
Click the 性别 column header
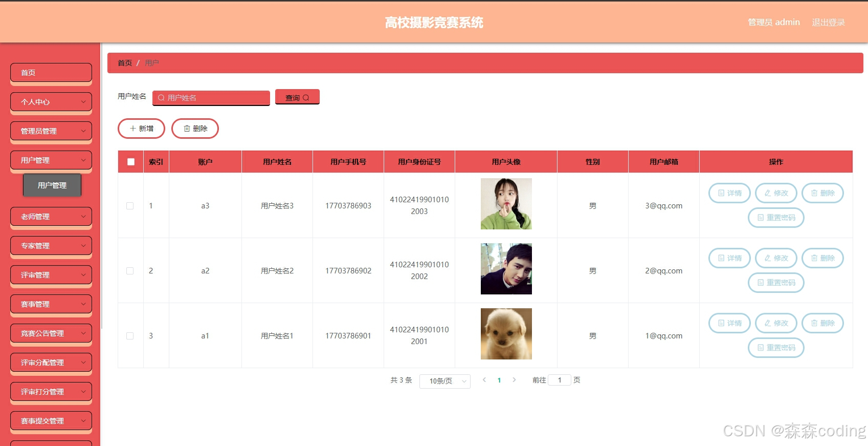(592, 162)
